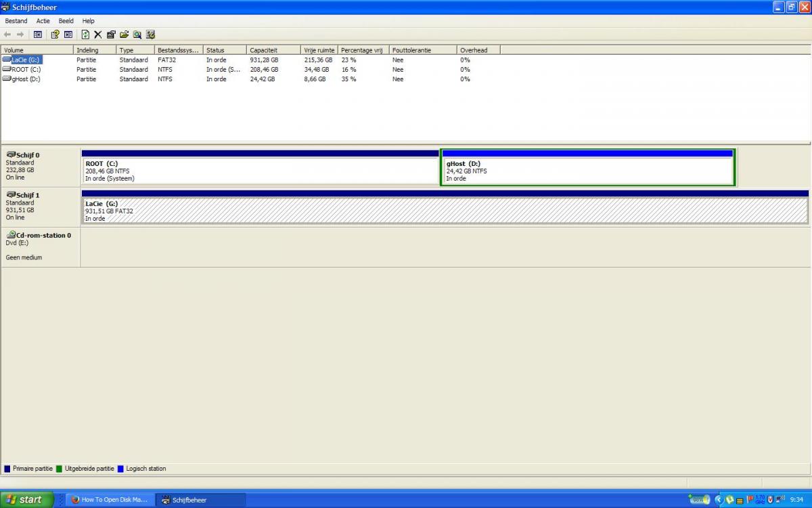Sort by the Status column header
812x508 pixels.
pyautogui.click(x=225, y=50)
